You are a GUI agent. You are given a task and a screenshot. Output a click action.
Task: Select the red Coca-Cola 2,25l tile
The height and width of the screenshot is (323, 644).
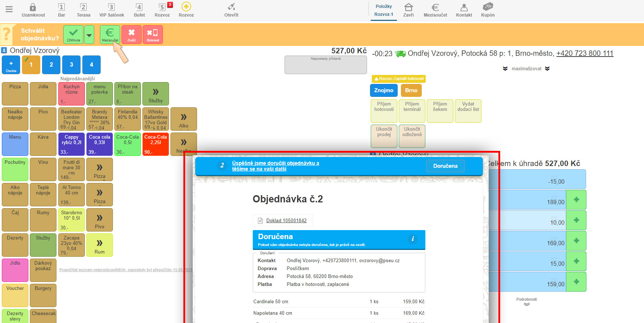coord(155,144)
